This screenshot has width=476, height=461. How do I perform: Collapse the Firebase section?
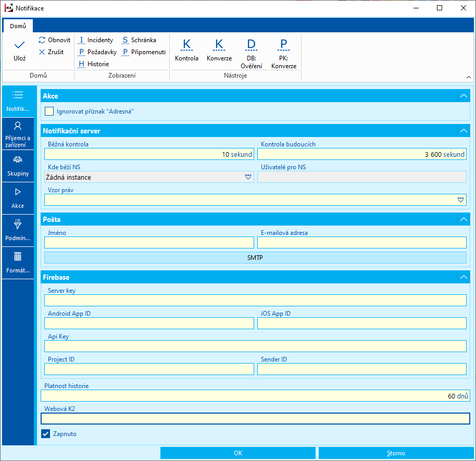tap(463, 277)
